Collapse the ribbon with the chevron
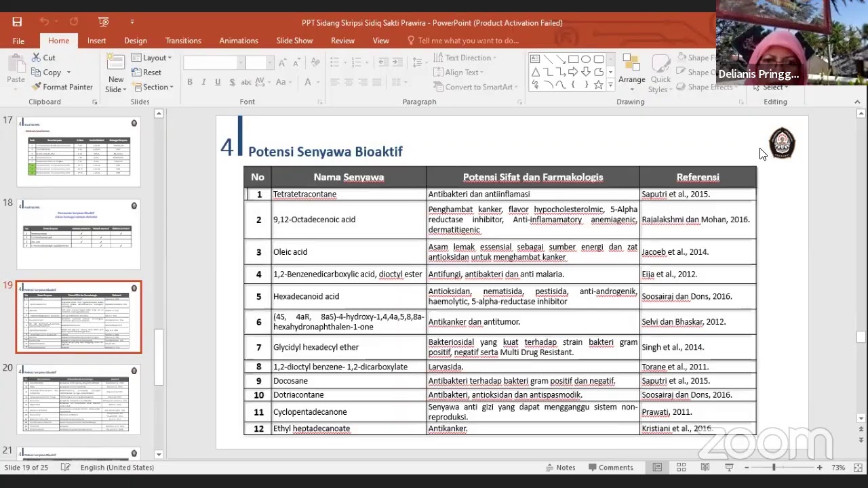The image size is (868, 488). pos(857,102)
